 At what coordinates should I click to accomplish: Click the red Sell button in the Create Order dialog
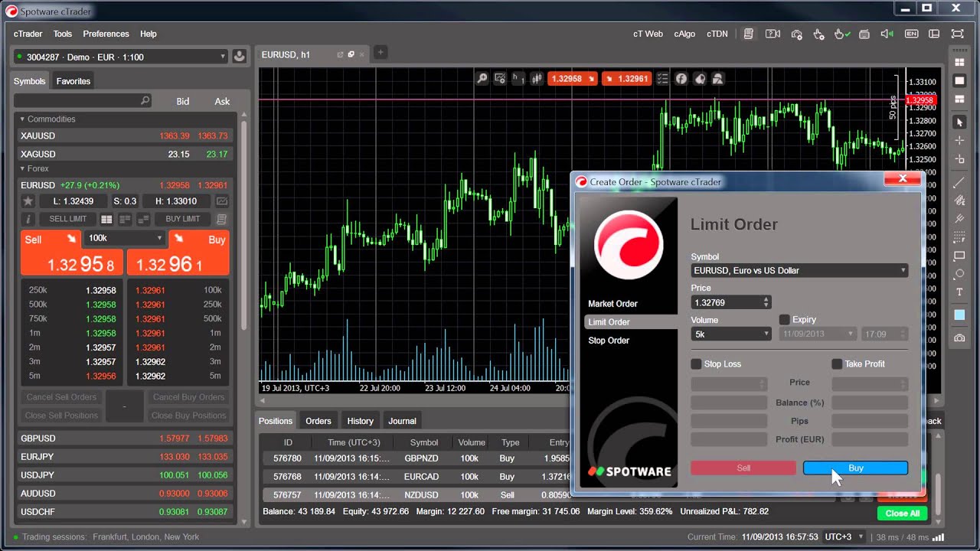743,468
